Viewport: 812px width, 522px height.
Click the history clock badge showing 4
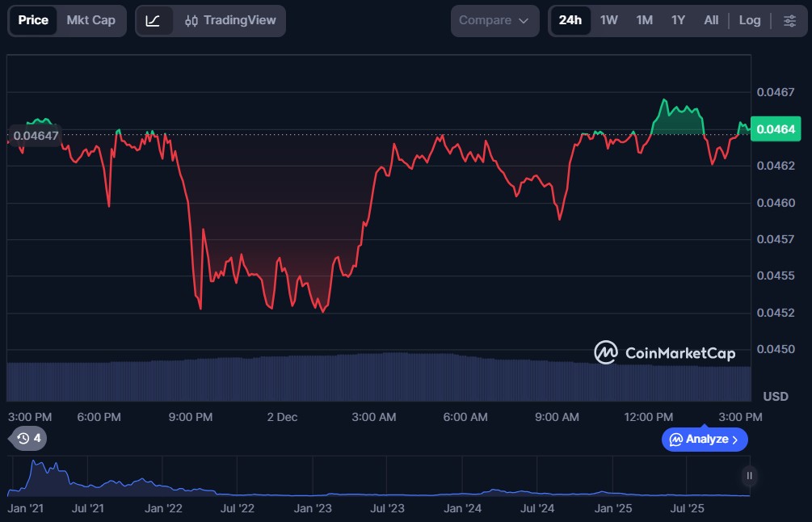28,438
